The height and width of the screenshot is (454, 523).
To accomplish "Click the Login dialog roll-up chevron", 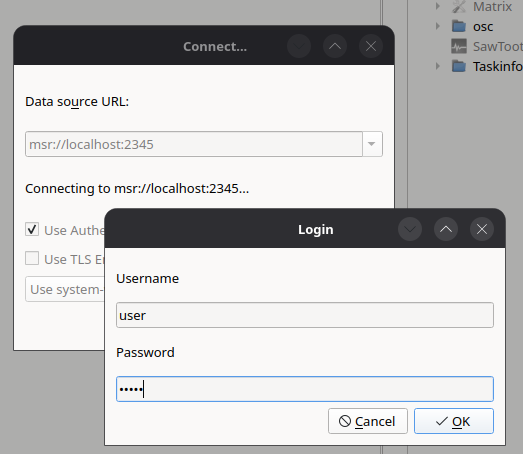I will tap(446, 229).
